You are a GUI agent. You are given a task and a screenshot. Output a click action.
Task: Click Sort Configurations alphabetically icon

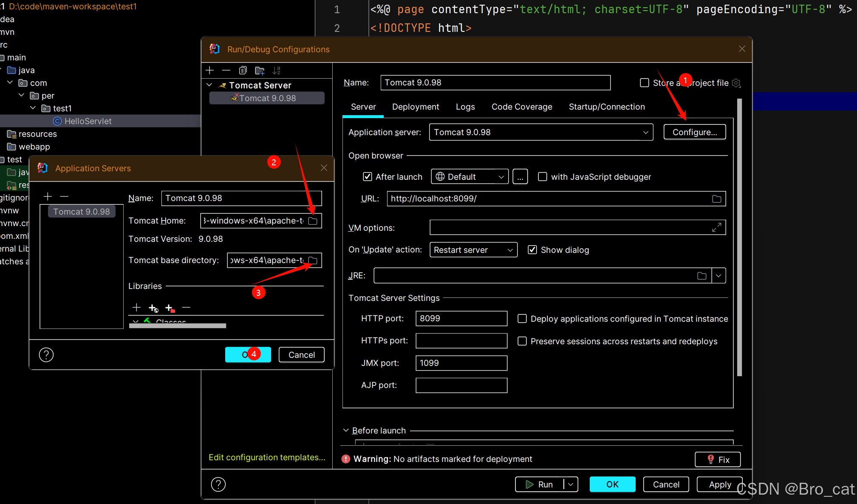277,71
